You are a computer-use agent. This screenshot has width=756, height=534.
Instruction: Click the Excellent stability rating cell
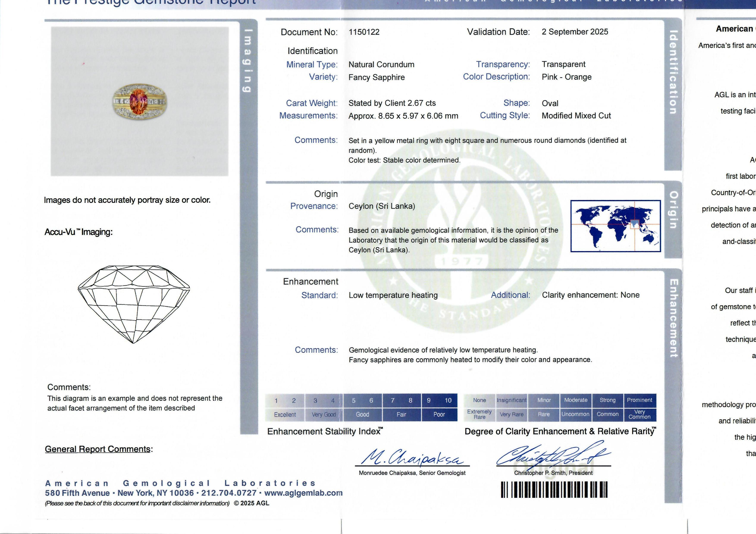point(285,415)
